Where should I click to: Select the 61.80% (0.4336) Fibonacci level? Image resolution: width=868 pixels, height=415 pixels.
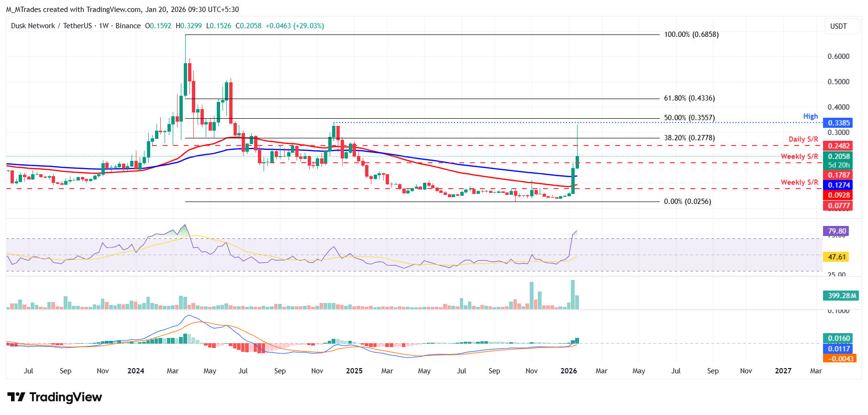[x=689, y=98]
